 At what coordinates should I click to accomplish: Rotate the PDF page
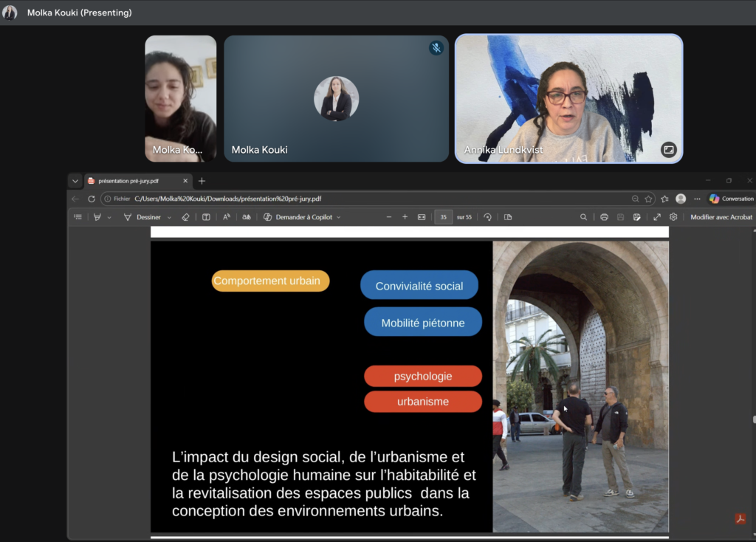pyautogui.click(x=487, y=217)
